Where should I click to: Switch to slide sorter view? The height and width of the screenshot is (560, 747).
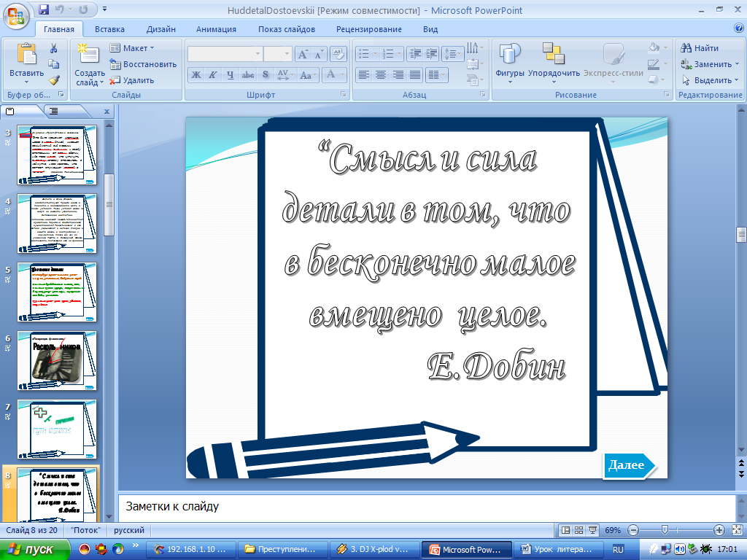[578, 530]
